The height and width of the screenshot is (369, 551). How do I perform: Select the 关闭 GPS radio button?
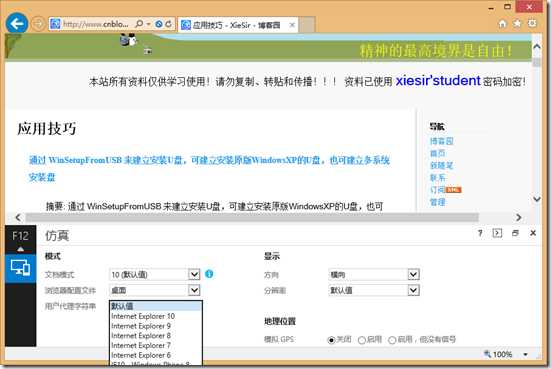click(x=331, y=340)
